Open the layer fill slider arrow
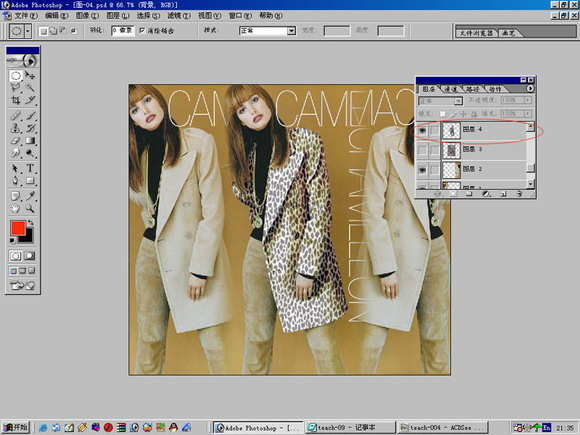 coord(528,114)
